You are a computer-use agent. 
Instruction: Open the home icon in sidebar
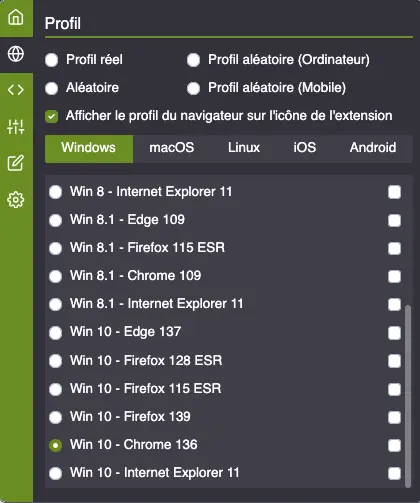tap(16, 17)
